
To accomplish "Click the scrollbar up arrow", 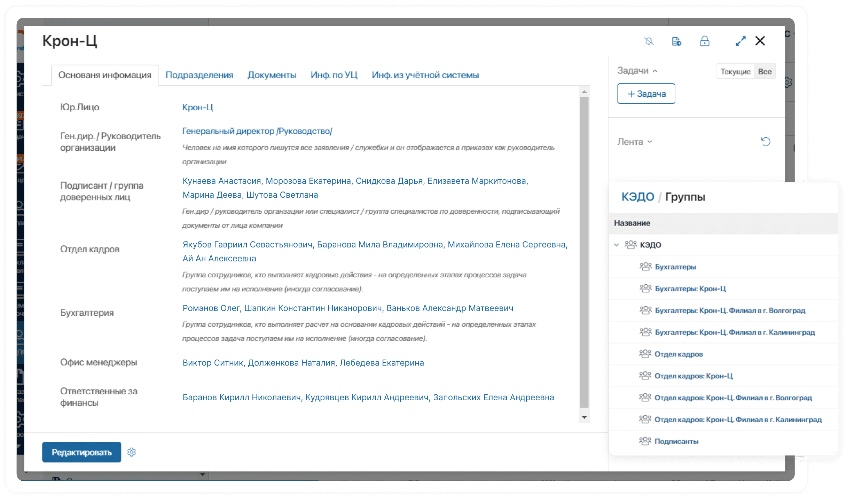I will coord(584,92).
